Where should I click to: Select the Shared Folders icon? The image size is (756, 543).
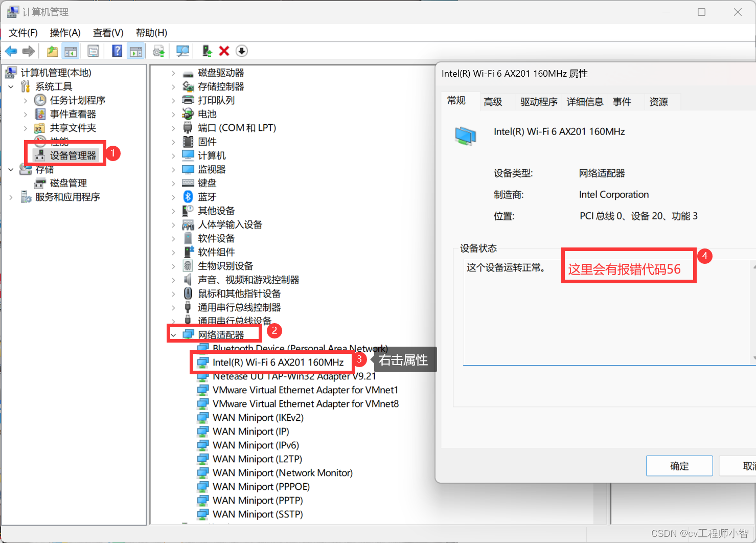pyautogui.click(x=40, y=128)
